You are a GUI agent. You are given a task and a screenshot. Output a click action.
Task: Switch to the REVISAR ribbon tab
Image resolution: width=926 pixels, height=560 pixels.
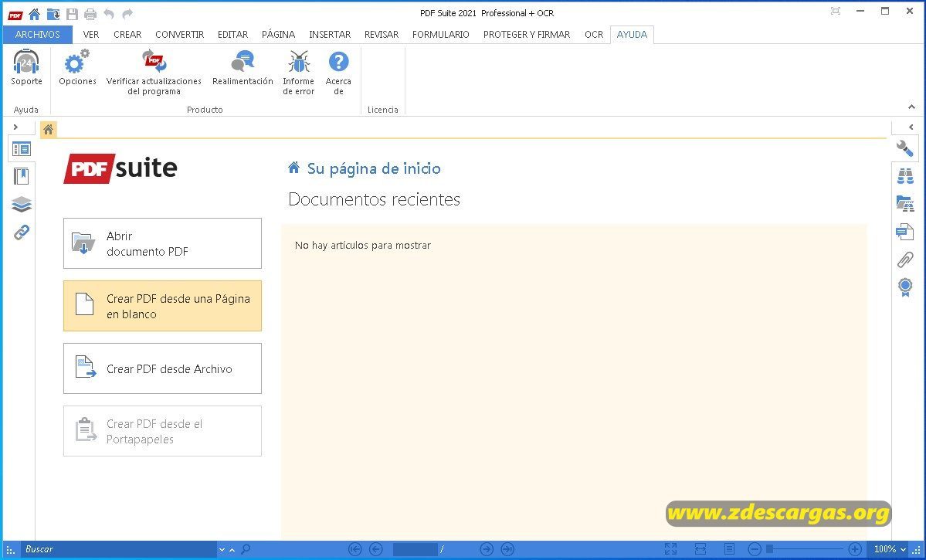click(382, 34)
